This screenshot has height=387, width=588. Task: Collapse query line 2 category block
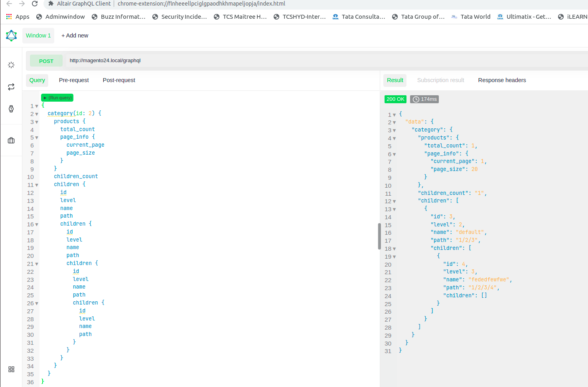[37, 114]
